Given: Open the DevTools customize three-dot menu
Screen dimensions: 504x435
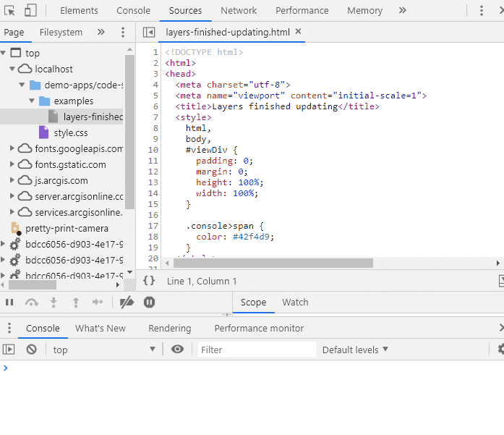Looking at the screenshot, I should click(481, 11).
